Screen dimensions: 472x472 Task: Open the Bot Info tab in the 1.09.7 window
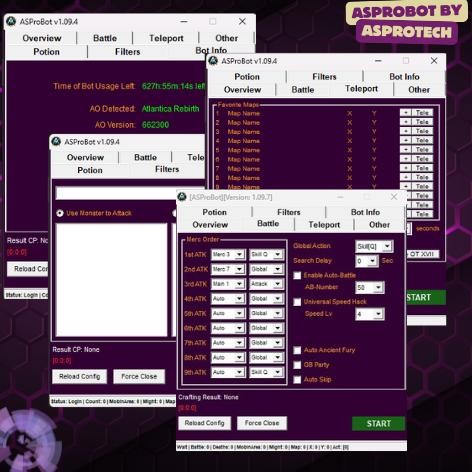tap(365, 212)
